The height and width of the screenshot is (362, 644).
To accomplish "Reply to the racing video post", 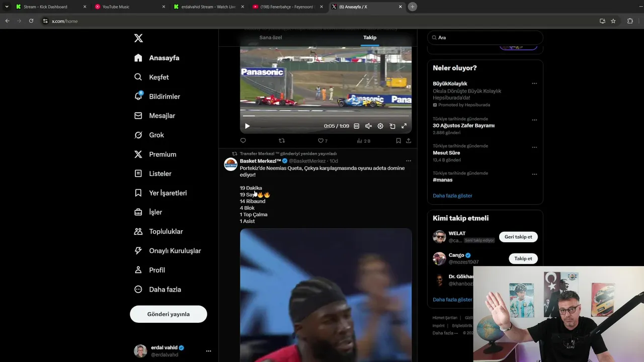I will (x=243, y=141).
